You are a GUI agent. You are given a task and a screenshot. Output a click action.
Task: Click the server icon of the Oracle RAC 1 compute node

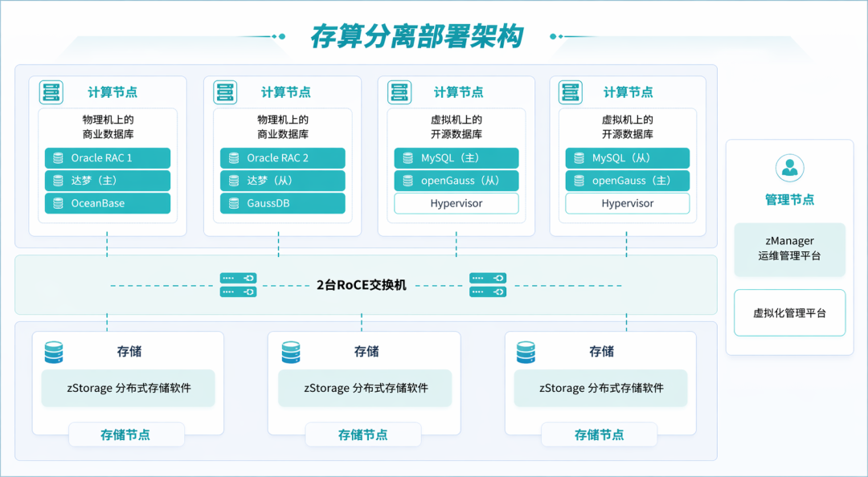51,92
